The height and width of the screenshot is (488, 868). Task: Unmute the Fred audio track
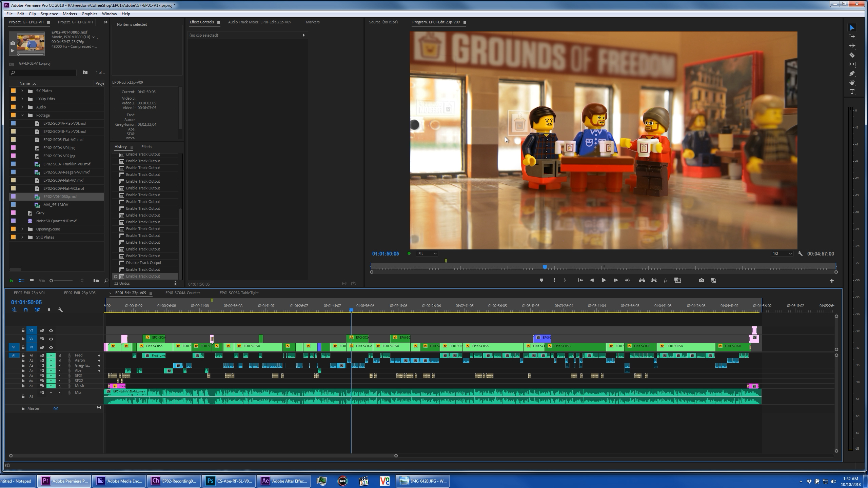(x=51, y=355)
